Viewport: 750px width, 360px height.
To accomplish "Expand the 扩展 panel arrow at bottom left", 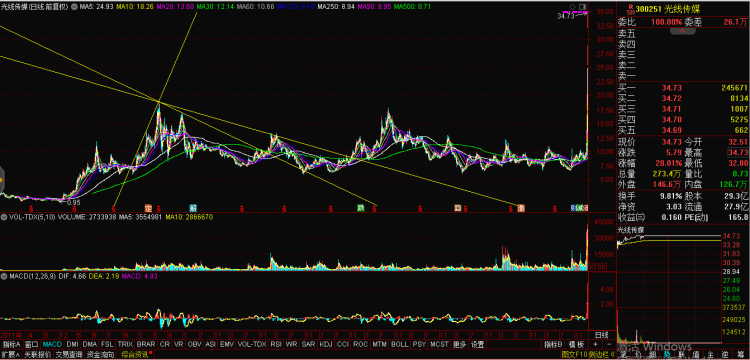I will click(11, 355).
